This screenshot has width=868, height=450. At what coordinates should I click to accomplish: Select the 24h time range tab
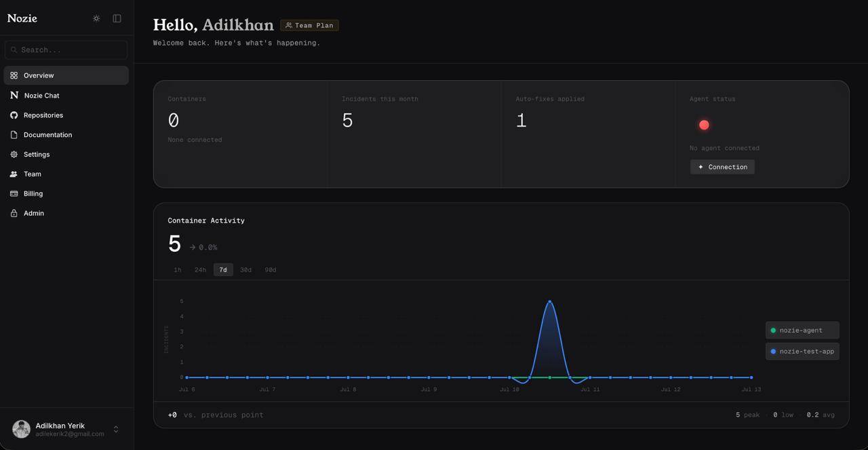[200, 269]
